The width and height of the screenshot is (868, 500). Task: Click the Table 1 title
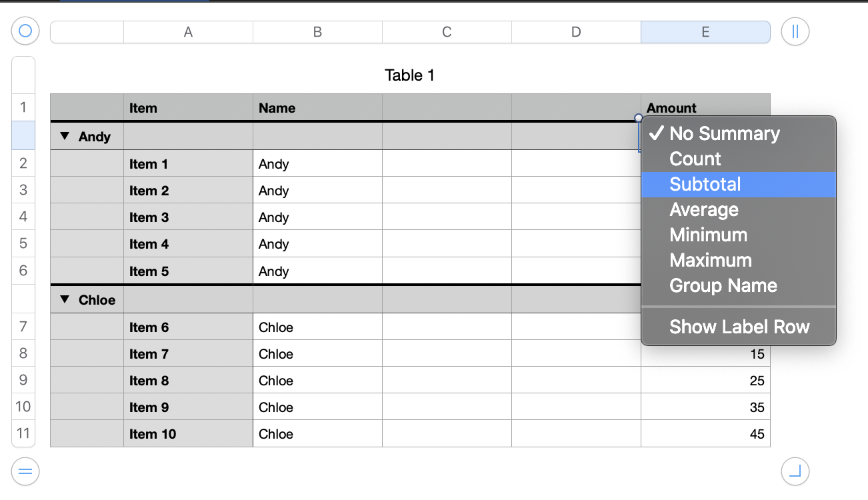(x=409, y=75)
